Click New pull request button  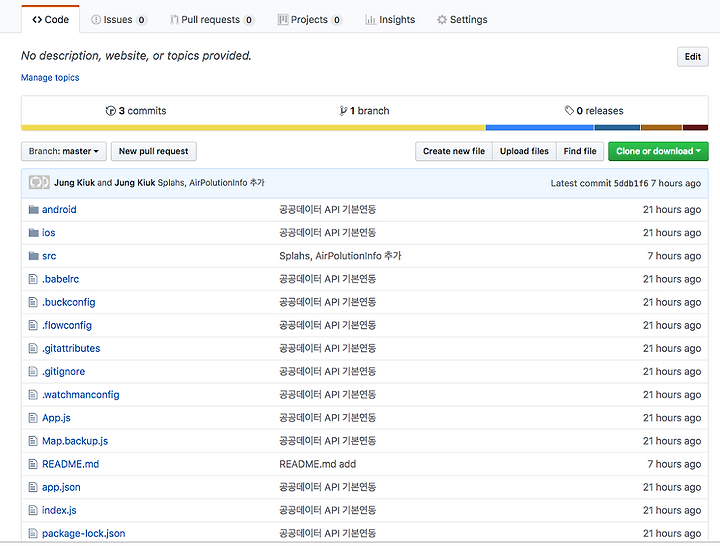(x=154, y=152)
